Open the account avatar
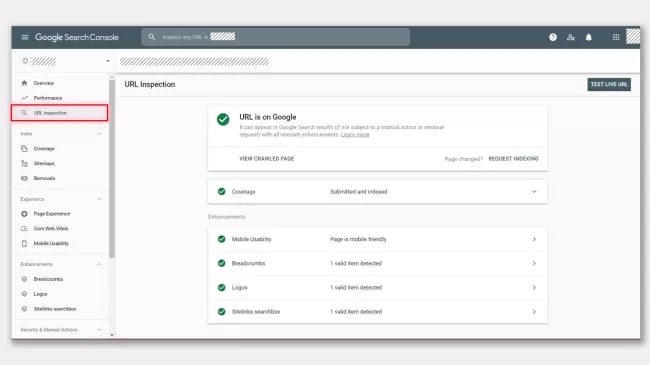The image size is (650, 365). point(633,36)
